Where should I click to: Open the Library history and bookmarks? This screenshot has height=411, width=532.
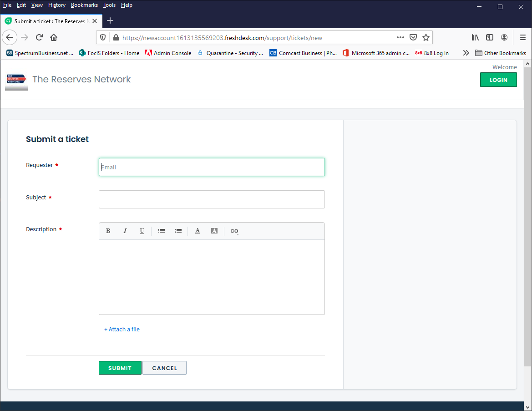(x=475, y=37)
